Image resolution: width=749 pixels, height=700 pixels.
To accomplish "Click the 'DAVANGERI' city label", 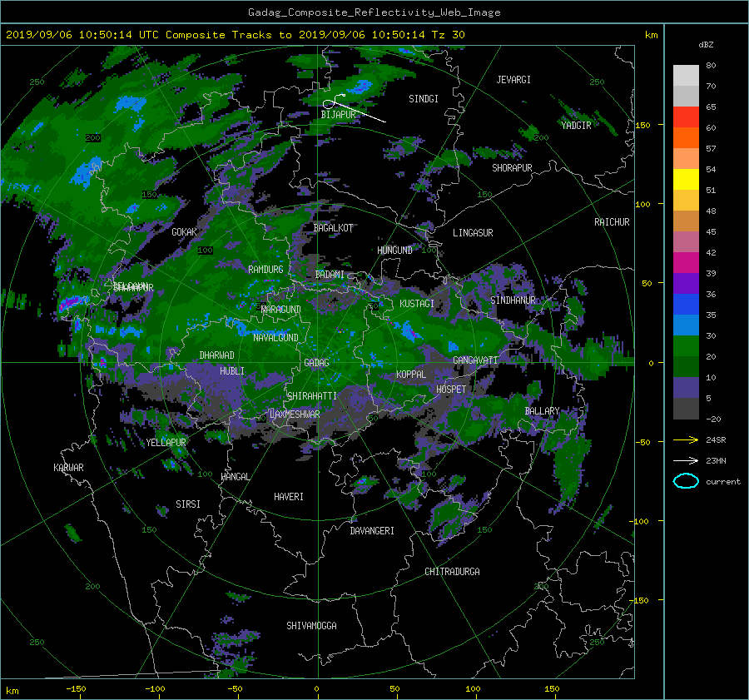I will (372, 531).
